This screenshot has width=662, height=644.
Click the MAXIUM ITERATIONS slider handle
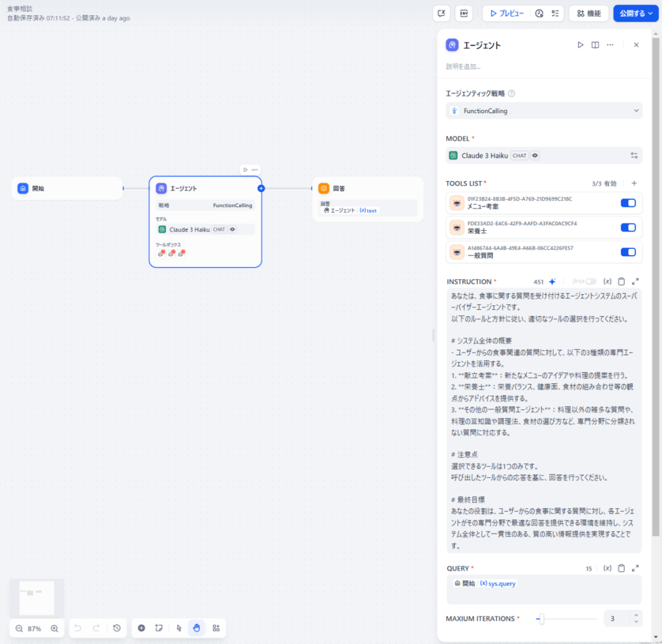pos(542,619)
